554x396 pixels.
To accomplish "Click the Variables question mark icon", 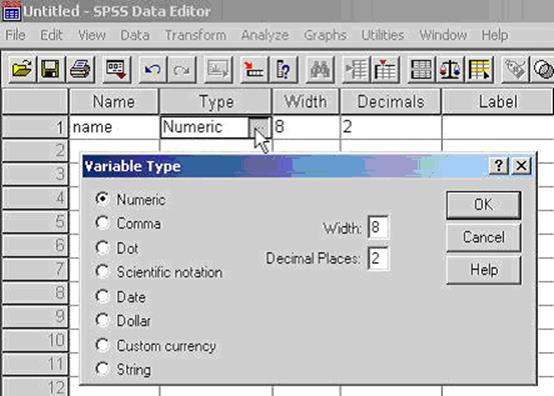I will [x=283, y=69].
